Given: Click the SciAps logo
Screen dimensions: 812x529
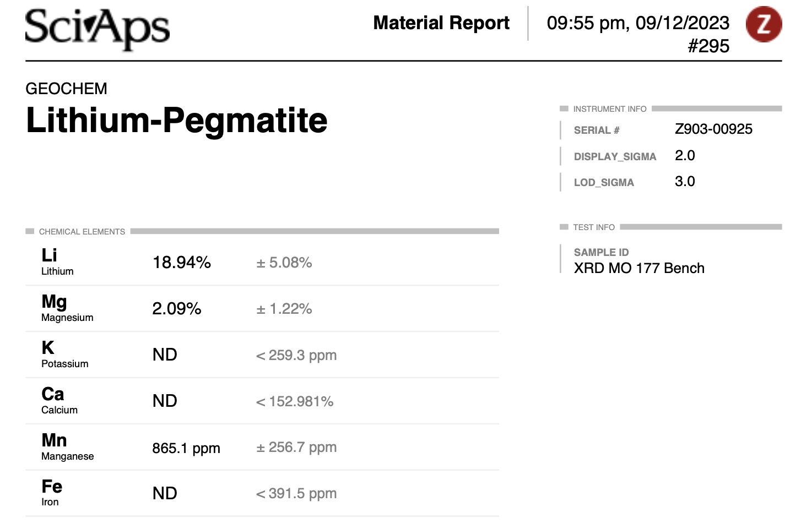Looking at the screenshot, I should [98, 29].
